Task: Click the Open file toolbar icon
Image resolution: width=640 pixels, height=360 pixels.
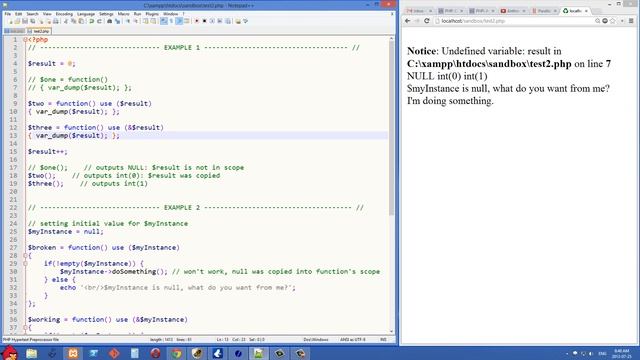Action: 17,21
